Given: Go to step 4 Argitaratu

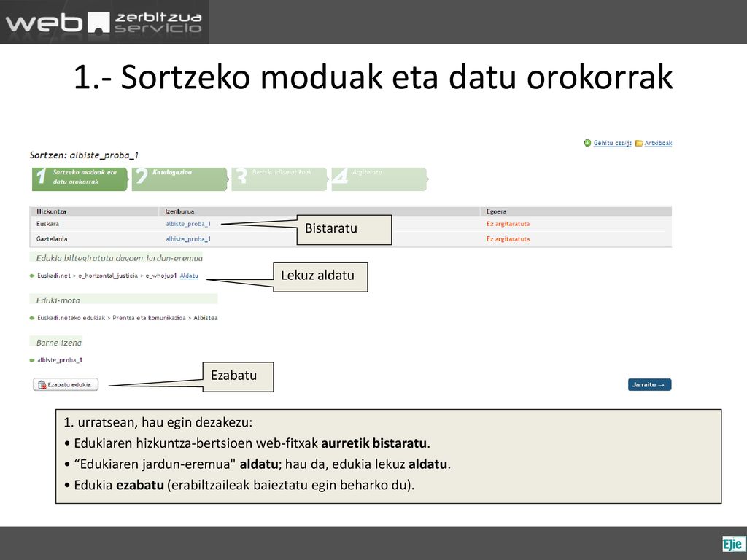Looking at the screenshot, I should pyautogui.click(x=379, y=179).
